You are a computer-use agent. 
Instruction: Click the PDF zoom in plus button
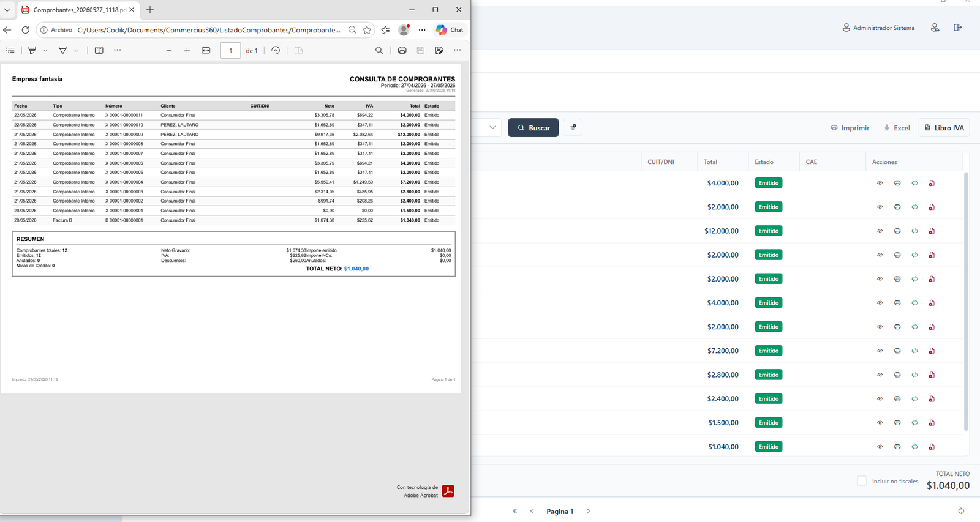[187, 50]
